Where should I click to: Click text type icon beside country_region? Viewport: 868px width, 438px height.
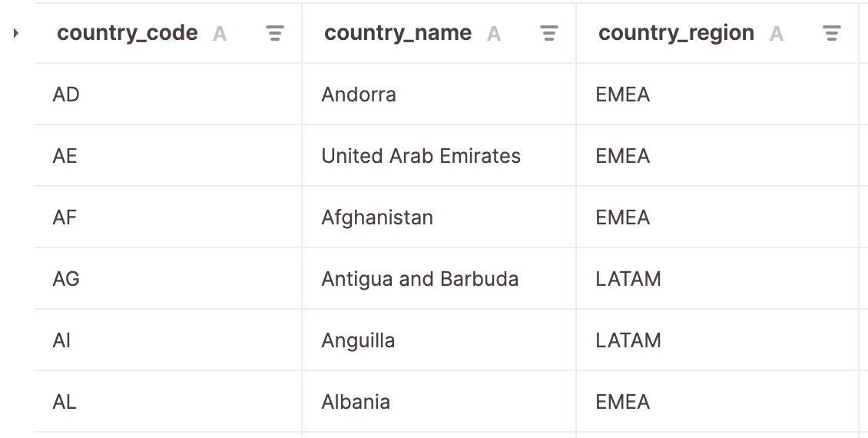(x=777, y=34)
